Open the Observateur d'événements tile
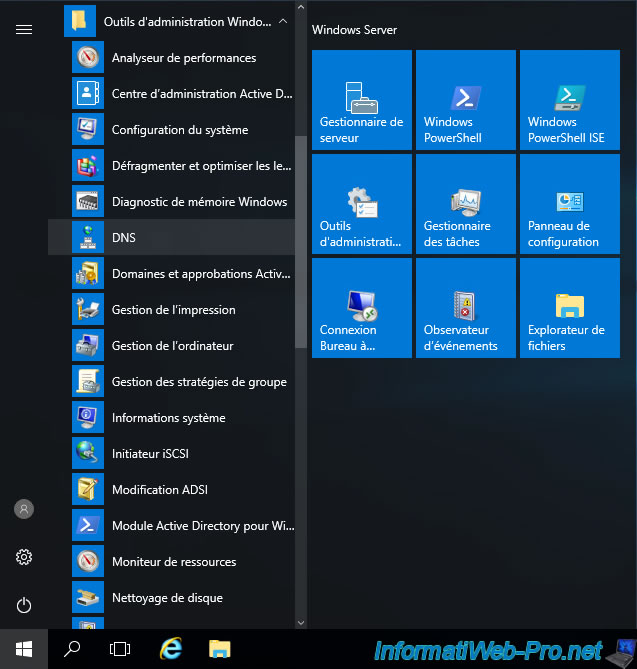This screenshot has height=669, width=637. click(466, 308)
